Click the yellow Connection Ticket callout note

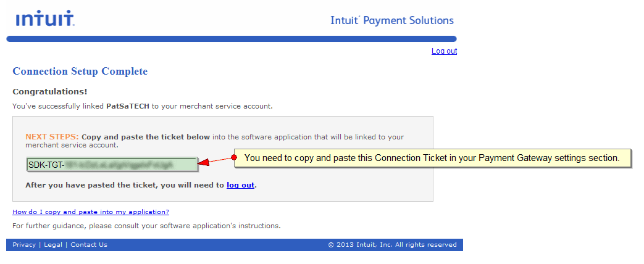432,158
